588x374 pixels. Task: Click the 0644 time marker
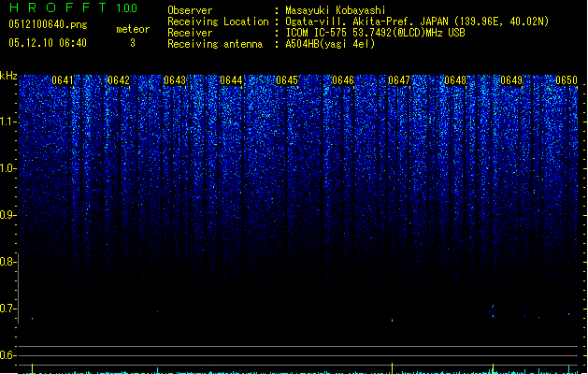(231, 80)
